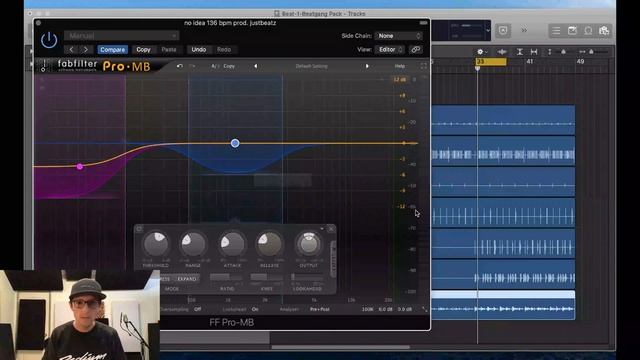Open Analyzer Pre+Post setting
Screen dimensions: 640x360
tap(320, 309)
